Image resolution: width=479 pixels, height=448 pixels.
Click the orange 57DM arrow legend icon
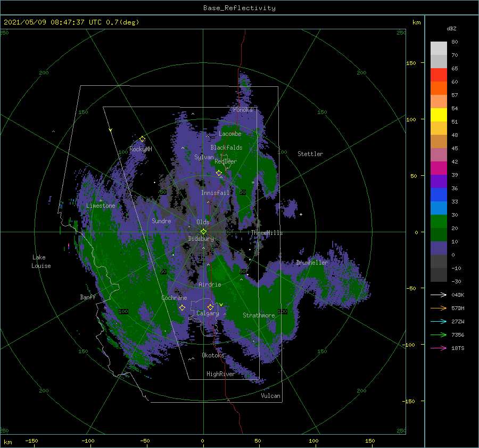pyautogui.click(x=439, y=308)
